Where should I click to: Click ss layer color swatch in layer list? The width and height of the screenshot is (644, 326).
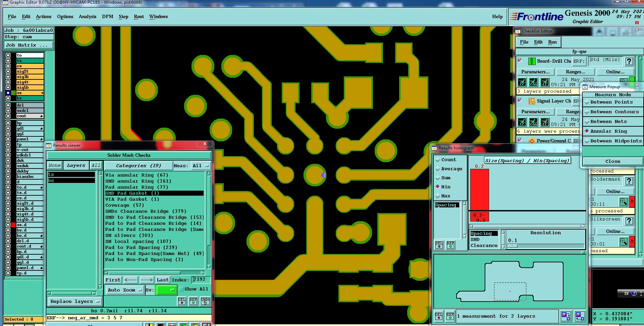coord(13,93)
